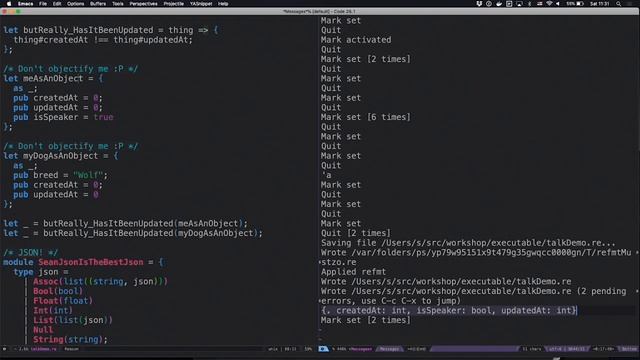The width and height of the screenshot is (640, 360).
Task: Open the Wi-Fi status menu
Action: [x=549, y=4]
